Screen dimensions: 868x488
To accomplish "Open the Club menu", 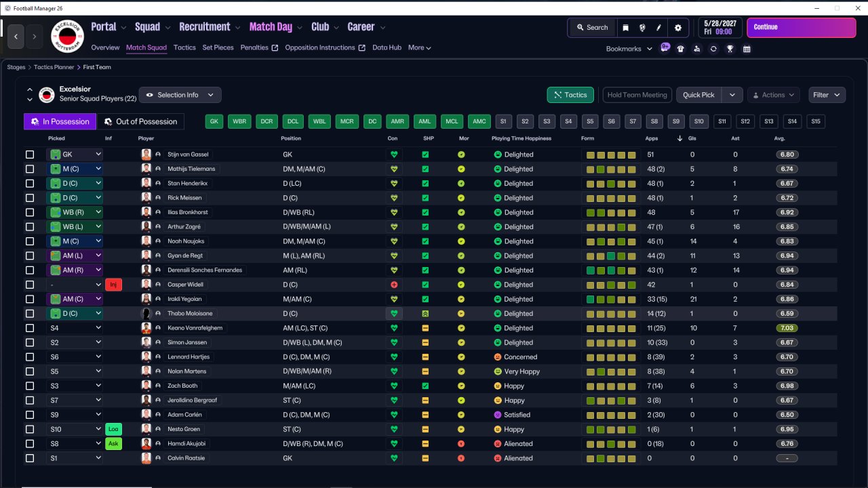I will [x=325, y=27].
